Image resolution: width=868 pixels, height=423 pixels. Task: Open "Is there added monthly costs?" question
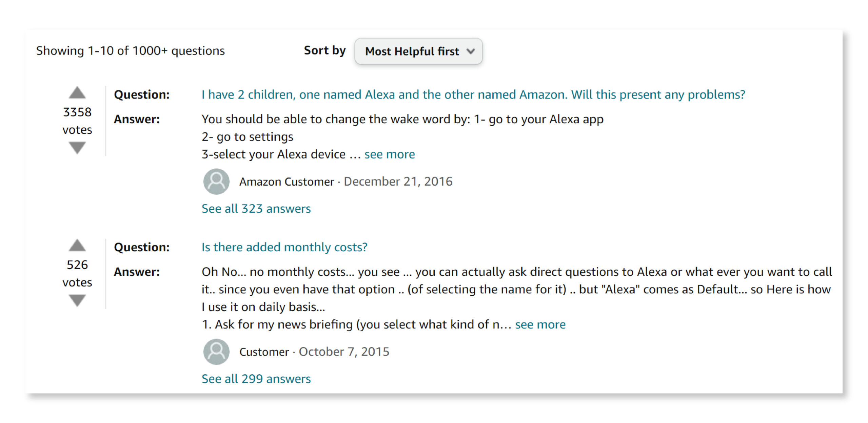pos(284,247)
